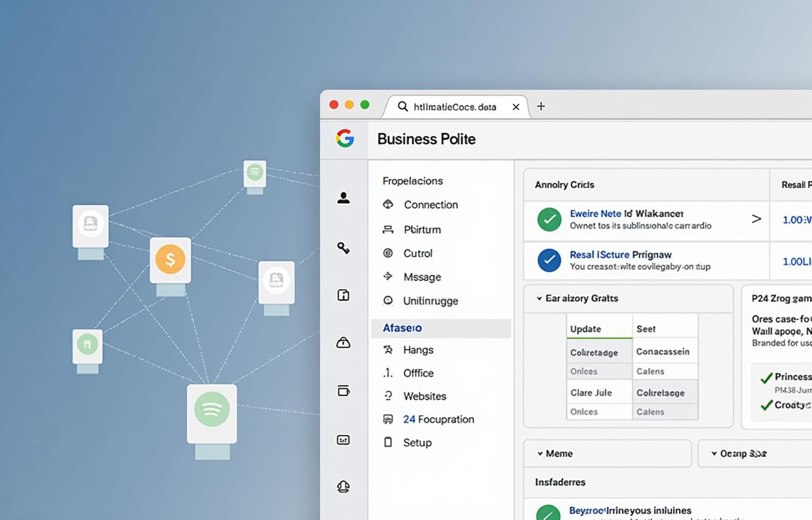Select the Mssage send arrow icon

pos(389,277)
